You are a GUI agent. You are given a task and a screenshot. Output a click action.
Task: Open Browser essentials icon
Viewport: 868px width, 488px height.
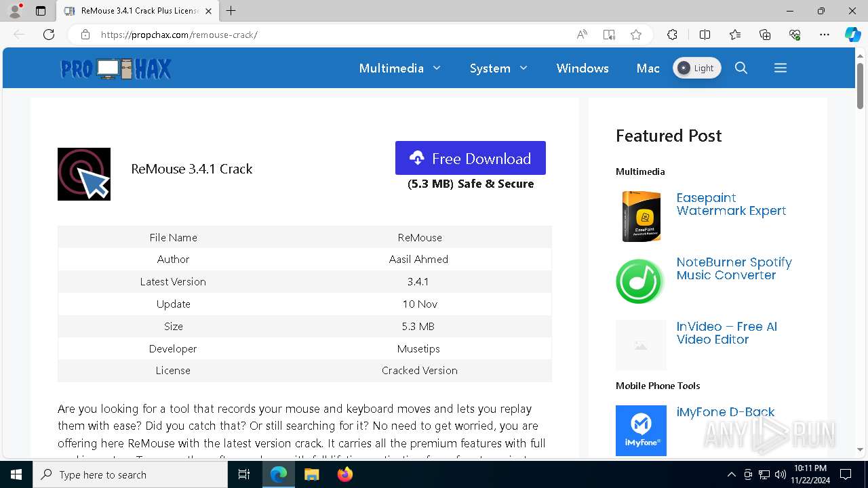[x=795, y=35]
